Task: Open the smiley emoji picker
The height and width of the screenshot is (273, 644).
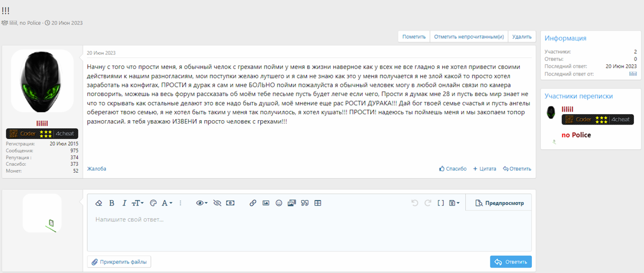Action: click(279, 203)
